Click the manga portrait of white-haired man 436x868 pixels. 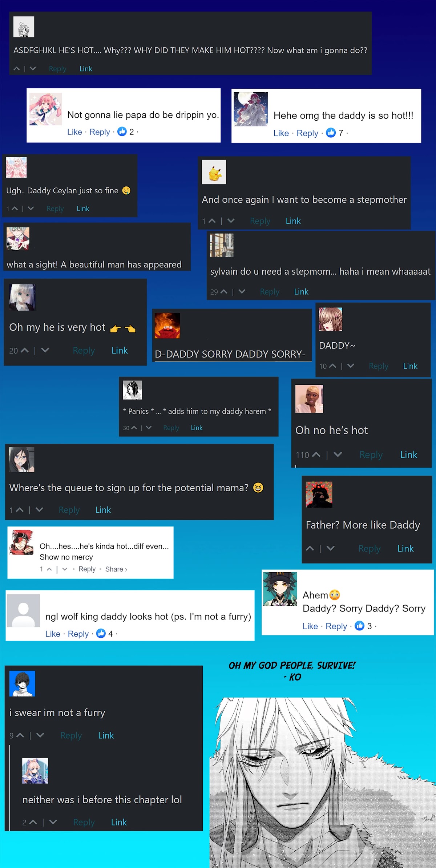pos(323,782)
